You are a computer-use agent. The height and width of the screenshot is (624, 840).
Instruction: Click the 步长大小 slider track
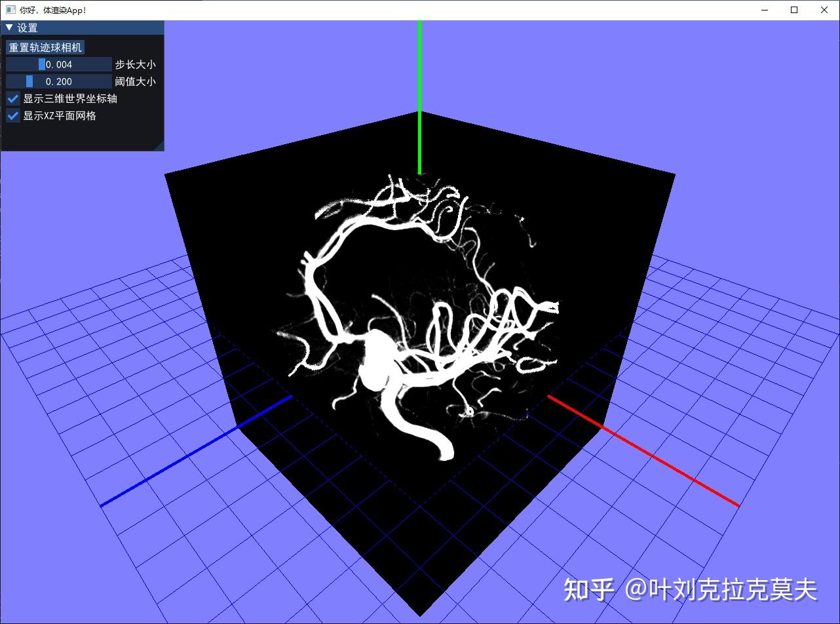click(x=85, y=64)
